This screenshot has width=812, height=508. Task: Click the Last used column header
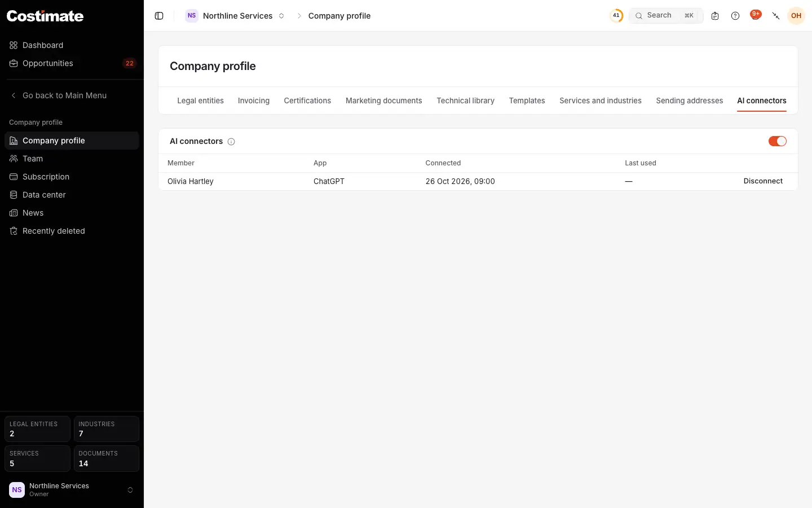coord(641,163)
